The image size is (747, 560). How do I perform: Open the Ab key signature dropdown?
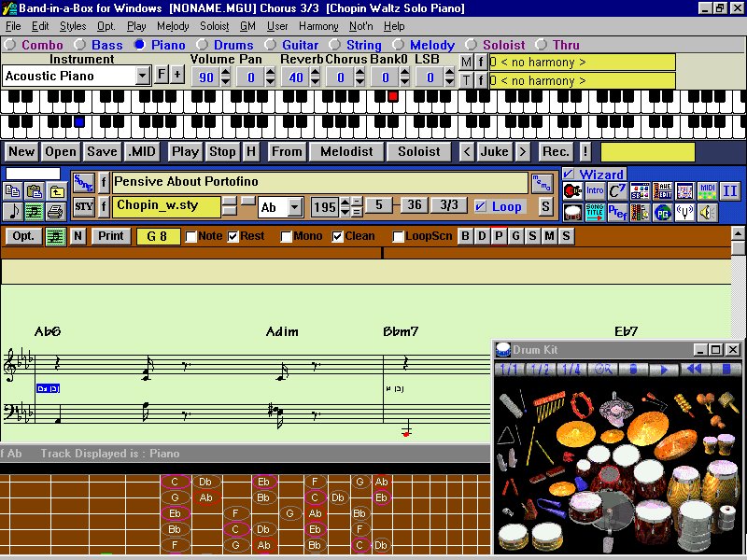[295, 207]
